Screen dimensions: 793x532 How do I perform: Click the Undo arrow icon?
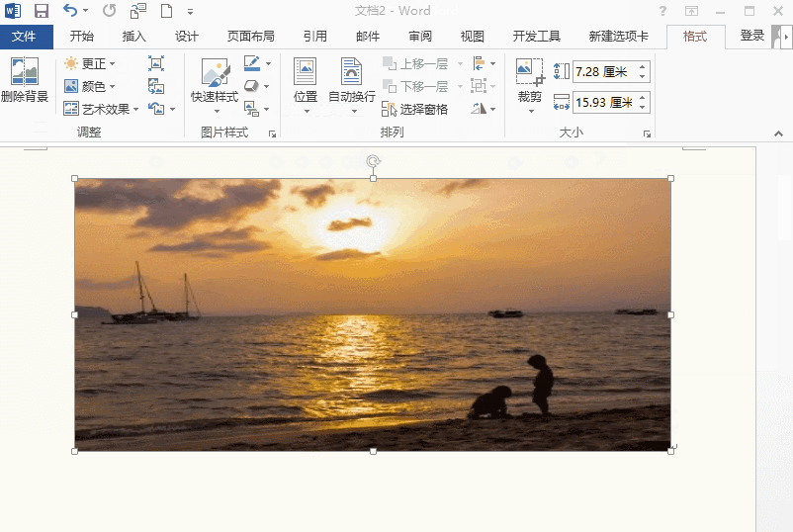69,11
